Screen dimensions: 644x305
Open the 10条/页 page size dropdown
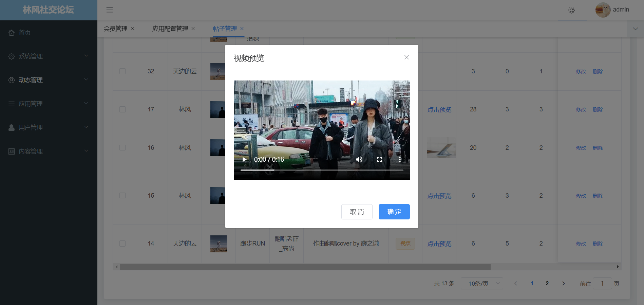click(481, 283)
